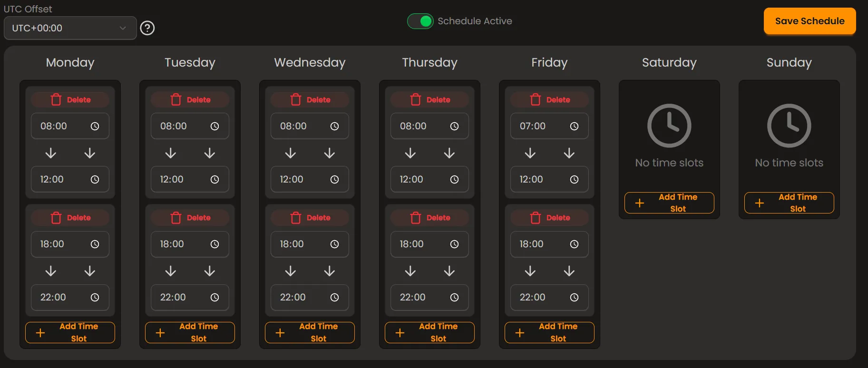Image resolution: width=868 pixels, height=368 pixels.
Task: Click Thursday's 12:00 end time field
Action: [419, 179]
